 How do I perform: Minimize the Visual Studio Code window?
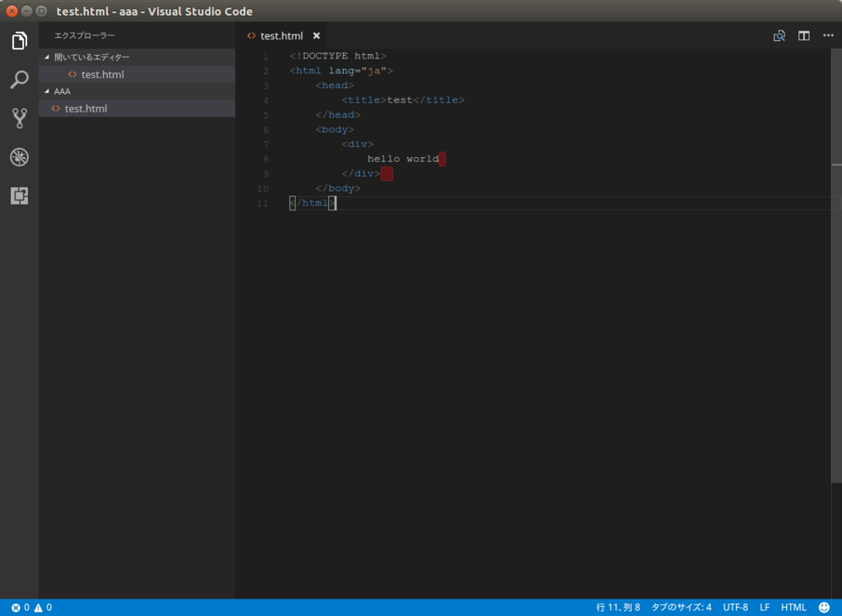tap(26, 11)
